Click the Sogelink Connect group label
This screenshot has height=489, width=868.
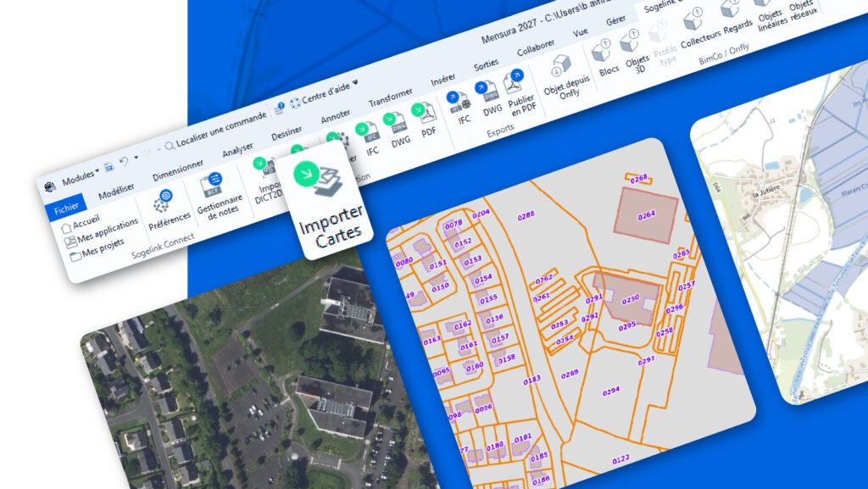[163, 245]
